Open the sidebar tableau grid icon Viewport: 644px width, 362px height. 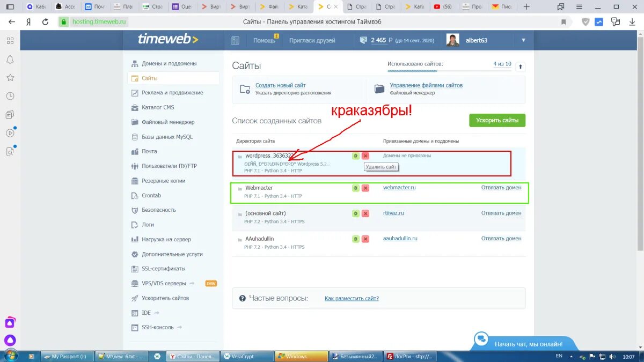pos(10,41)
